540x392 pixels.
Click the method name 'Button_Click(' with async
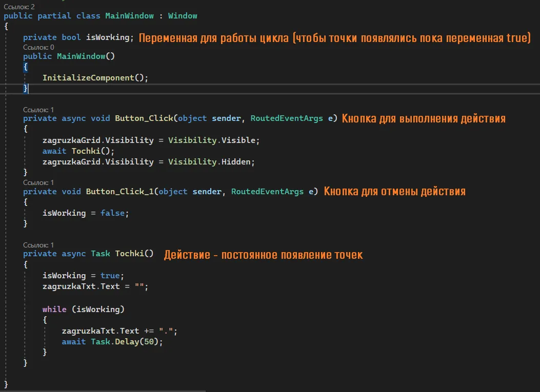[146, 118]
